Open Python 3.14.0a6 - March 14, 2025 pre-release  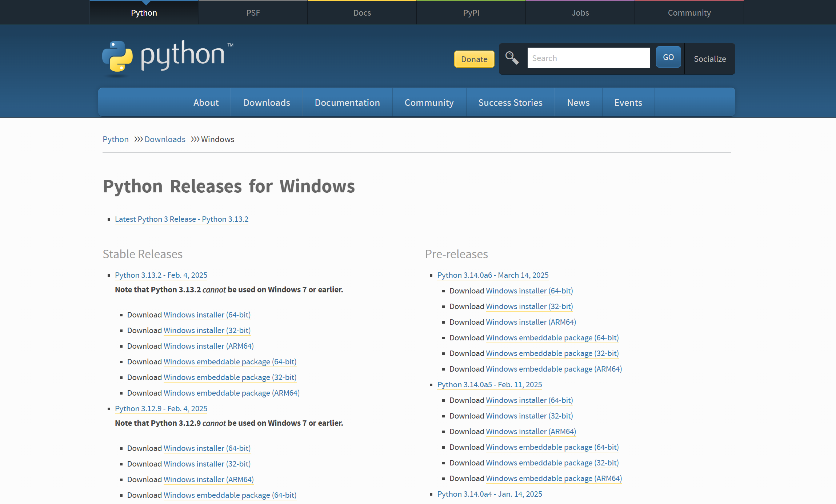click(x=492, y=275)
